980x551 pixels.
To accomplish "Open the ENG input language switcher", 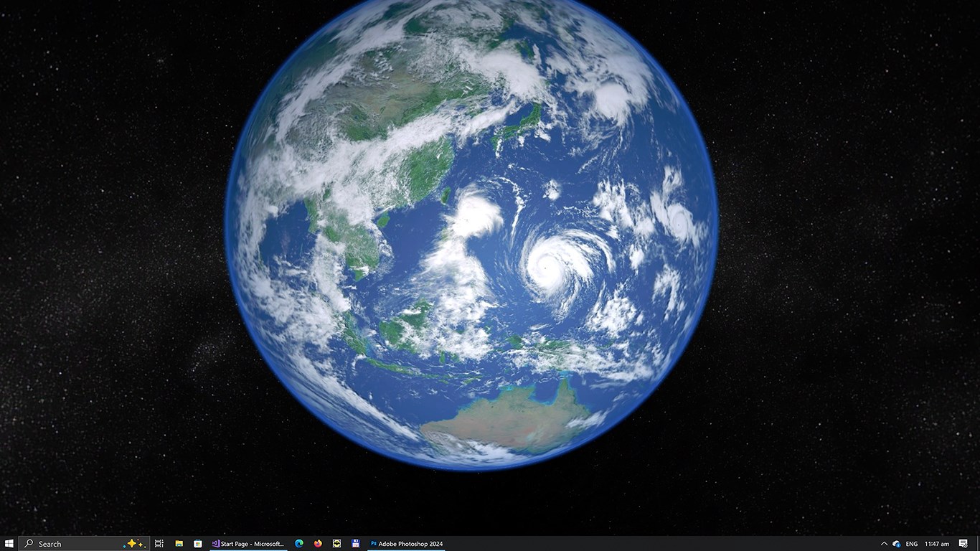I will pos(912,544).
